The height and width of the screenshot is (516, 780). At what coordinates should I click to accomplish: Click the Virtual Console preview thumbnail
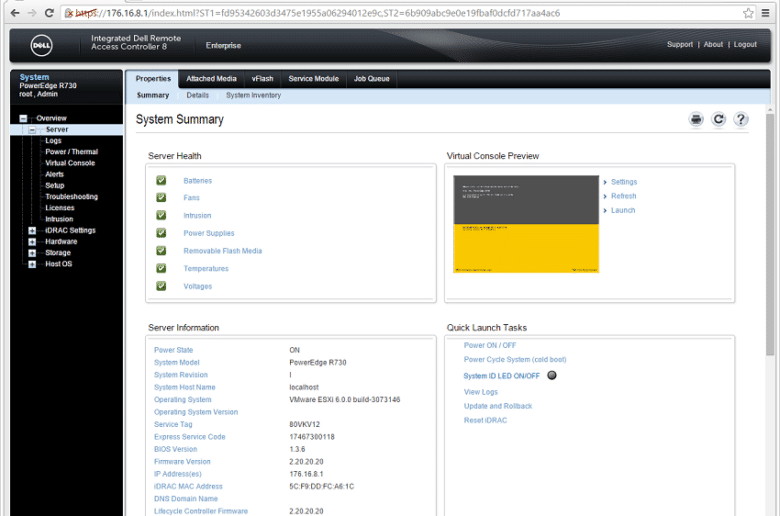click(x=526, y=224)
